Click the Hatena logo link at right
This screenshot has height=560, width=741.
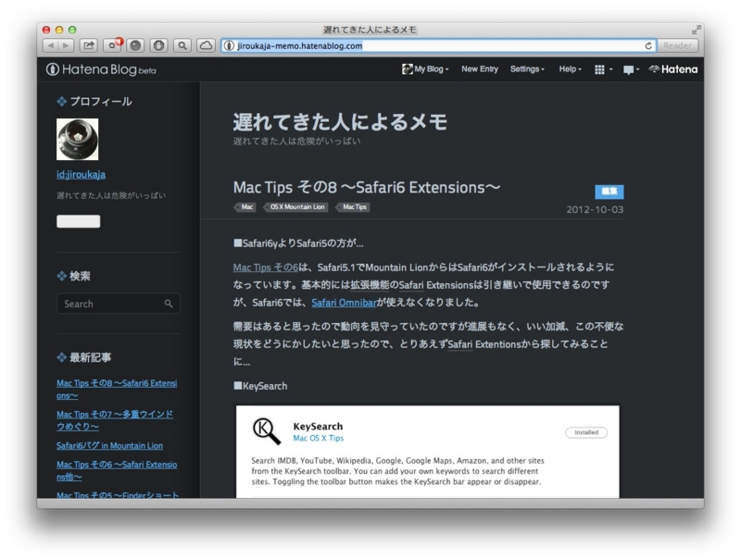(x=673, y=69)
